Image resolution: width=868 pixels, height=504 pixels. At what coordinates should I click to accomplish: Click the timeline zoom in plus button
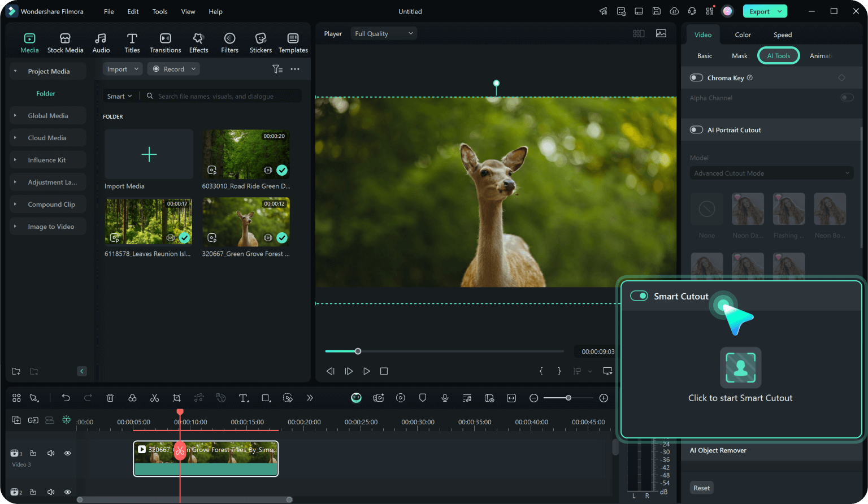coord(604,398)
